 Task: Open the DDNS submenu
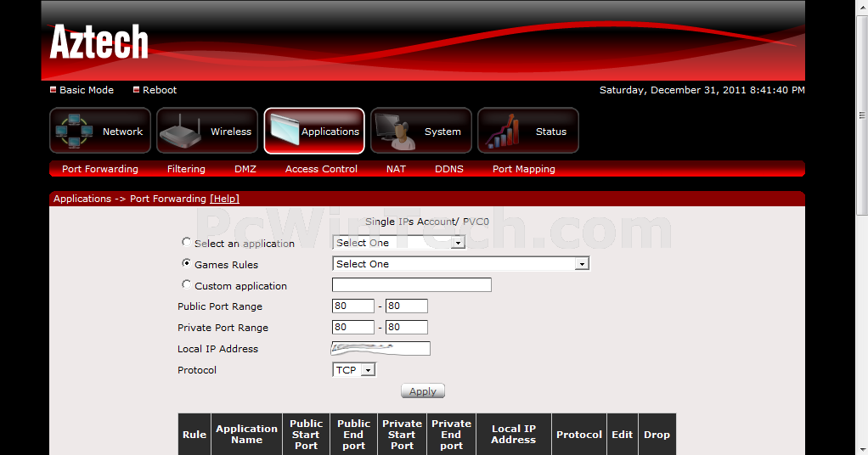(x=449, y=169)
